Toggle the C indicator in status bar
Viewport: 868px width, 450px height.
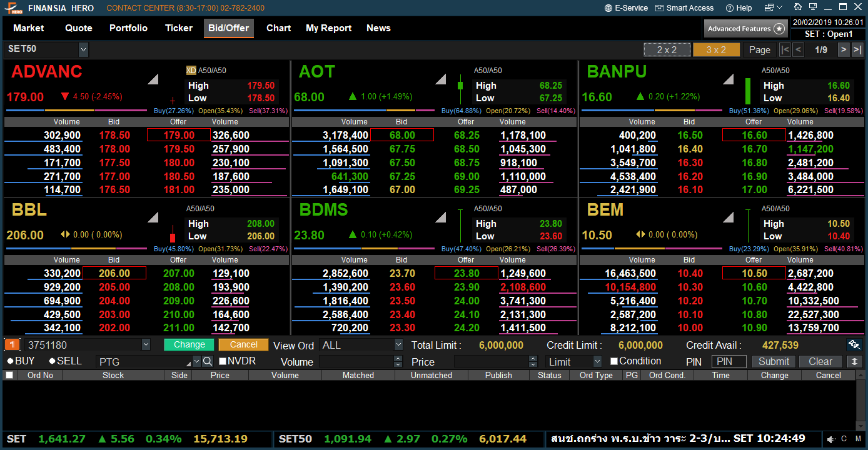click(x=844, y=439)
